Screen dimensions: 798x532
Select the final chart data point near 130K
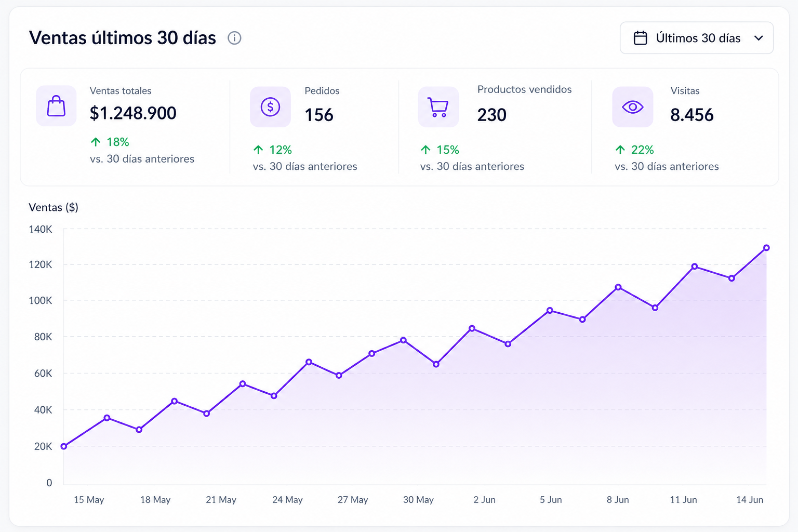point(766,248)
